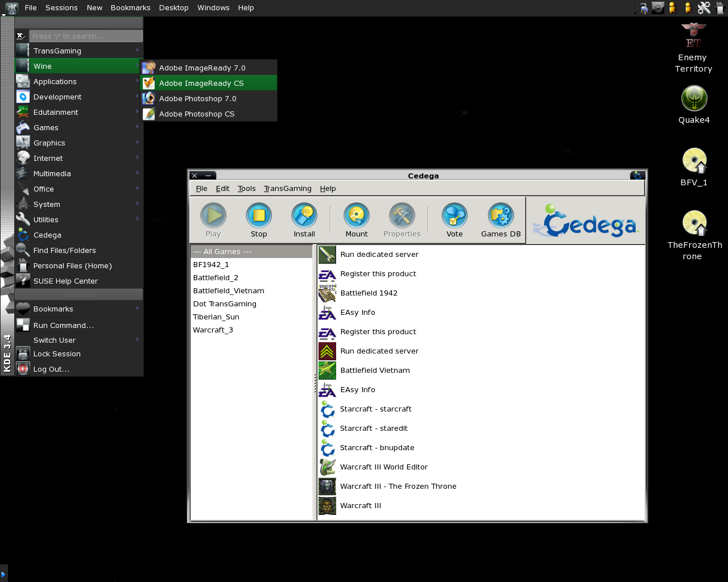The width and height of the screenshot is (728, 582).
Task: Click the first Run dedicated server icon
Action: pos(327,255)
